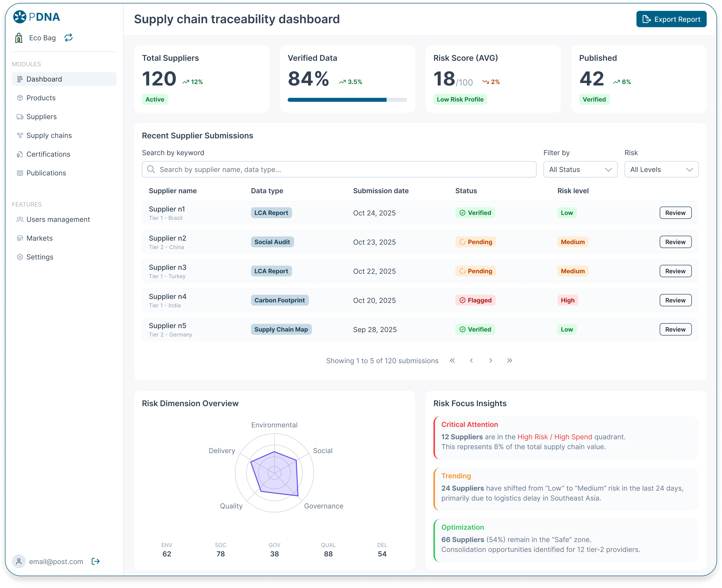This screenshot has height=588, width=722.
Task: Click the user avatar icon at bottom left
Action: click(19, 561)
